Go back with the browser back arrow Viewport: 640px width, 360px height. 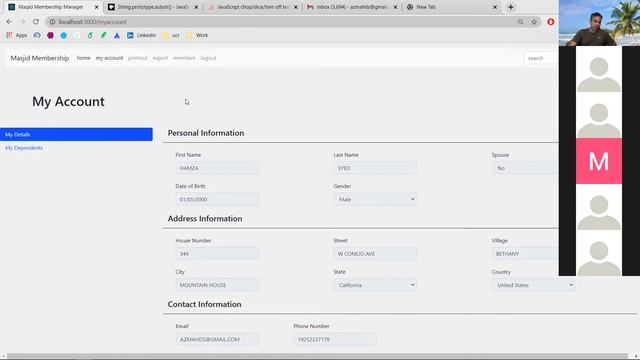click(x=9, y=22)
